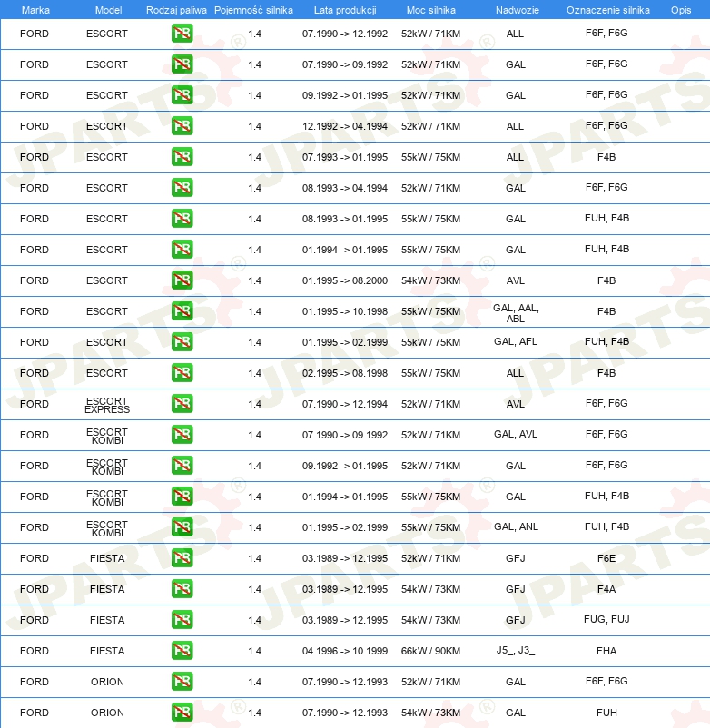
Task: Click fuel icon in Orion FUH engine row
Action: [182, 713]
